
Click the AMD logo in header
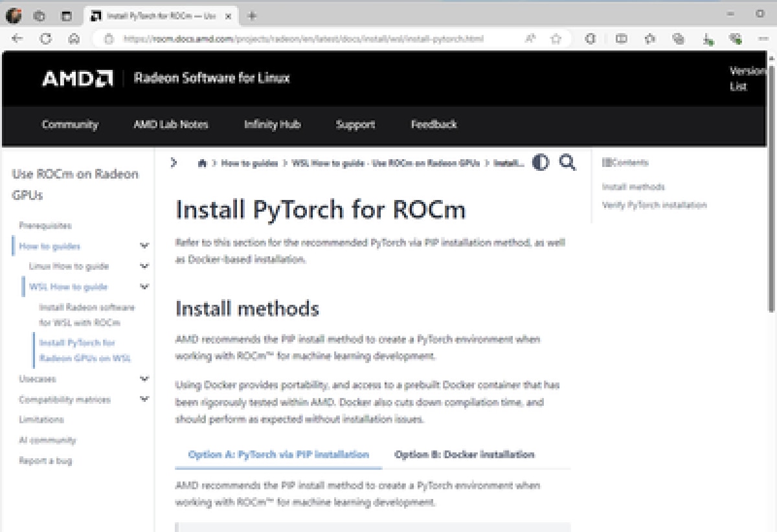(x=77, y=79)
